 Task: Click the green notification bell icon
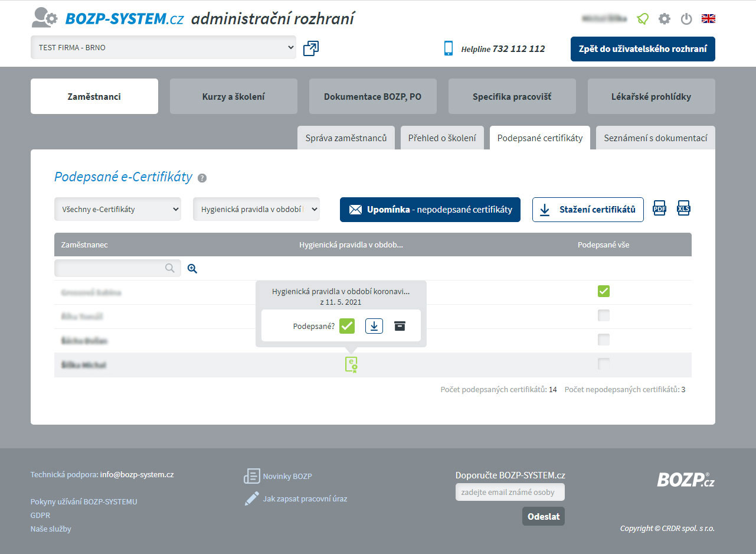pyautogui.click(x=643, y=19)
